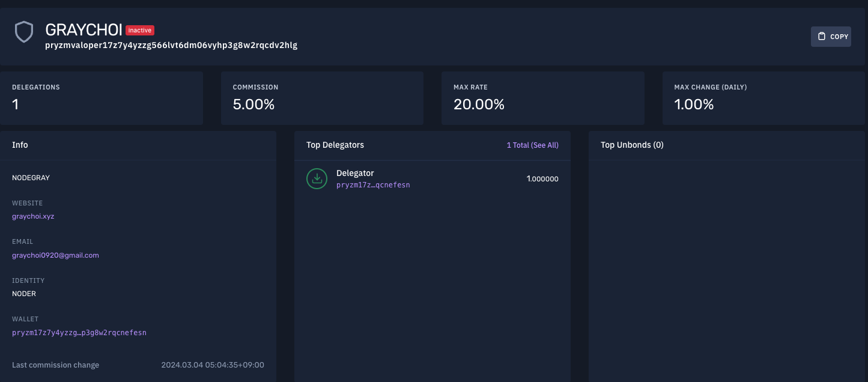Viewport: 868px width, 382px height.
Task: Click the IDENTITY field label
Action: tap(28, 280)
